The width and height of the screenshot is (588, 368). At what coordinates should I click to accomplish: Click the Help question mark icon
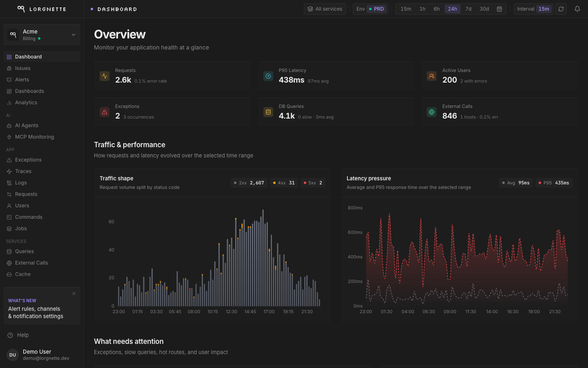[x=10, y=335]
